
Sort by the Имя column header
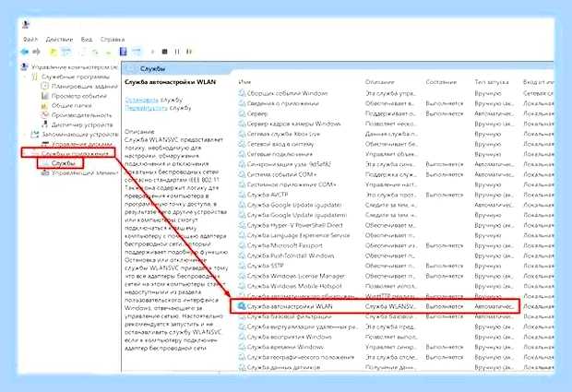click(244, 82)
